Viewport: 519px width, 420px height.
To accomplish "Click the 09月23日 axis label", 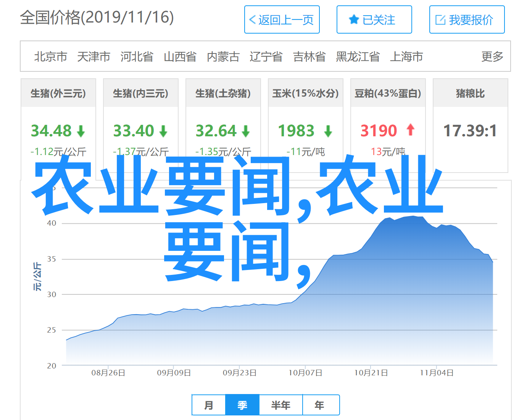I will pyautogui.click(x=240, y=373).
